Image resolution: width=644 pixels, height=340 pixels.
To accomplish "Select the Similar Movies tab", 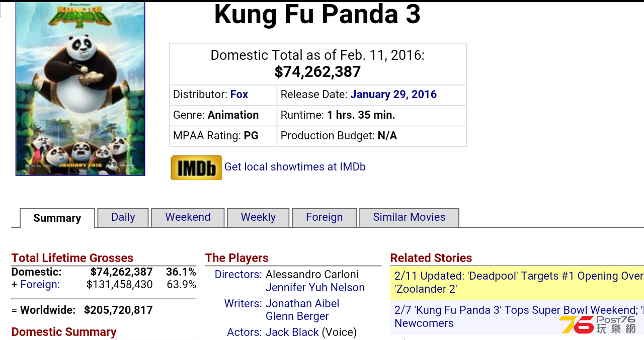I will (409, 217).
